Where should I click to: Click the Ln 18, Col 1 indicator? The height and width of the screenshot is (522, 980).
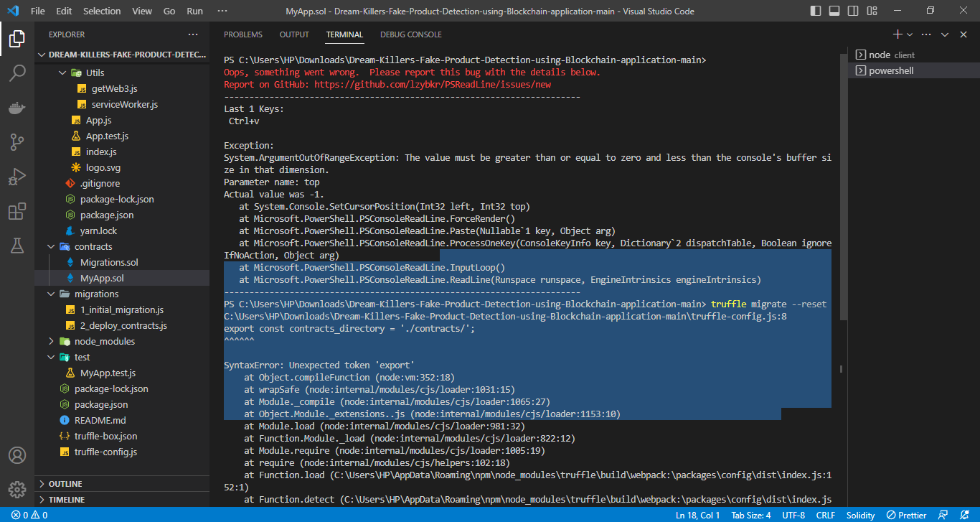[698, 515]
